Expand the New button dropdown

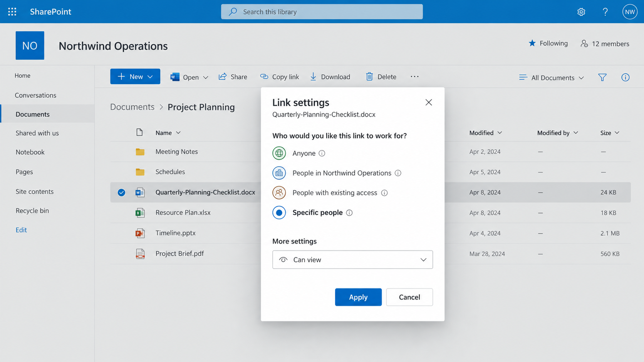coord(150,77)
